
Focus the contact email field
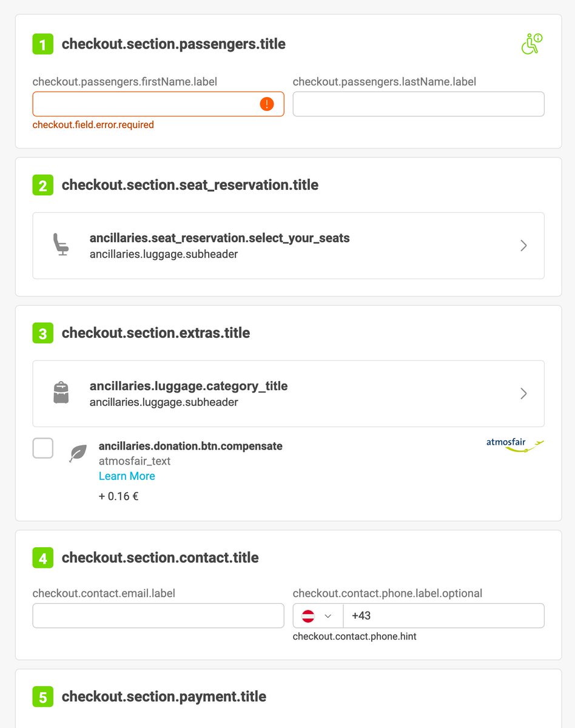158,616
